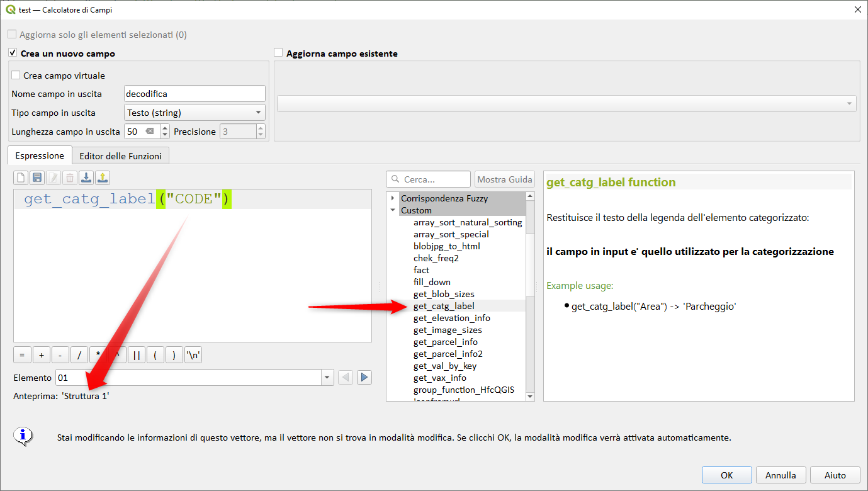Screen dimensions: 868x491
Task: Insert the equals operator
Action: pyautogui.click(x=22, y=355)
